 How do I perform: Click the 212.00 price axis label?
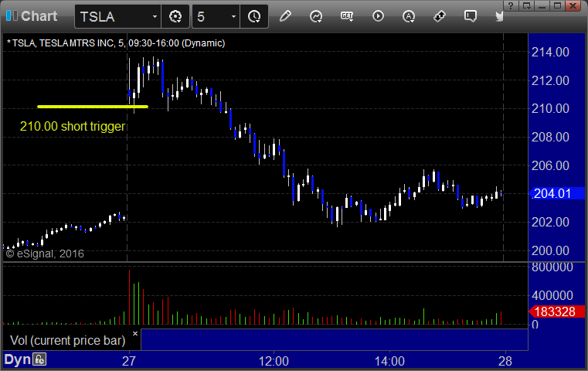coord(550,80)
